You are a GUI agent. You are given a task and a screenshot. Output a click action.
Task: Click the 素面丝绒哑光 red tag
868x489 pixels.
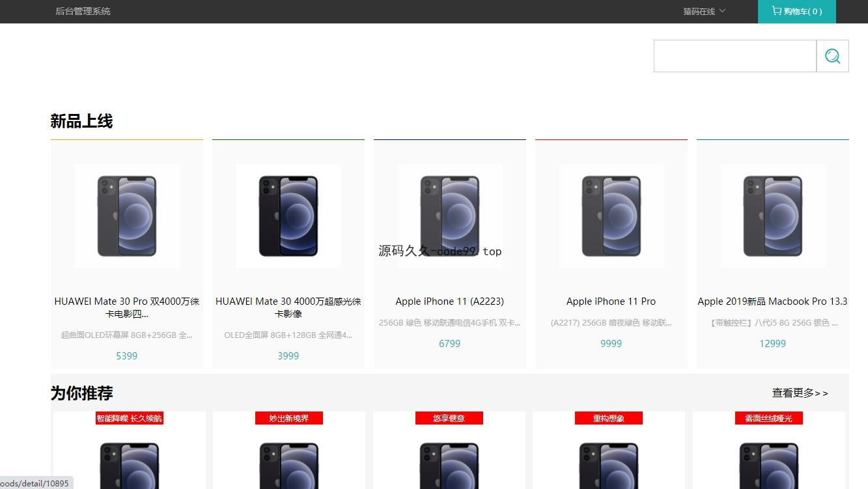pyautogui.click(x=769, y=418)
